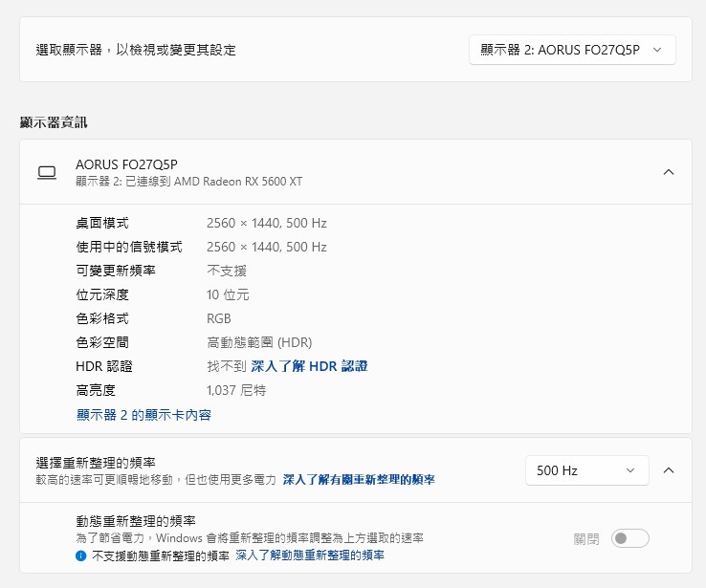The image size is (706, 588).
Task: Toggle the 動態重新整理的頻率 switch
Action: [629, 538]
